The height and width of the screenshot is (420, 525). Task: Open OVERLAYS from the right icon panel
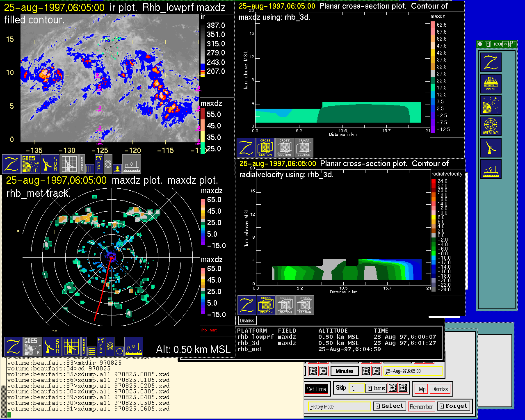coord(491,127)
